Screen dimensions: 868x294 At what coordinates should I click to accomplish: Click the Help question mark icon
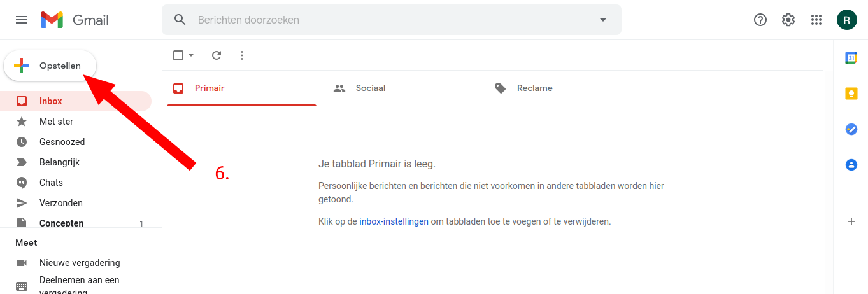760,20
